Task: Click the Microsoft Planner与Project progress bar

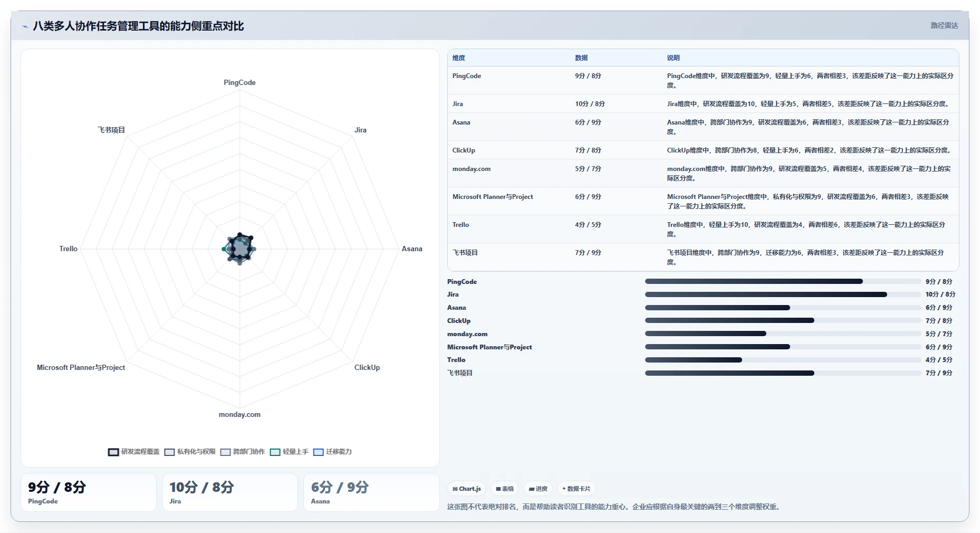Action: 783,347
